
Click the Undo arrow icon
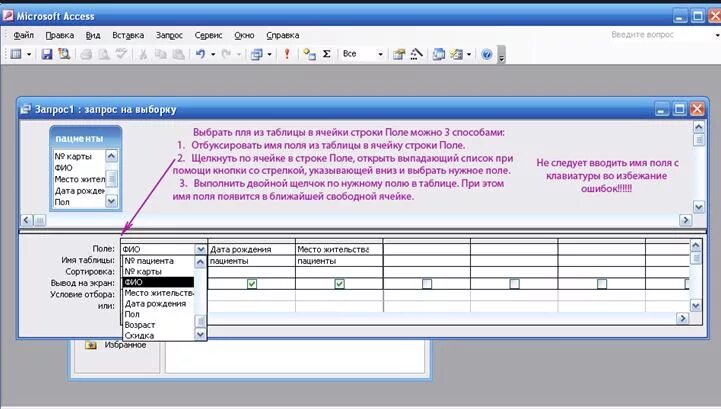click(x=200, y=54)
